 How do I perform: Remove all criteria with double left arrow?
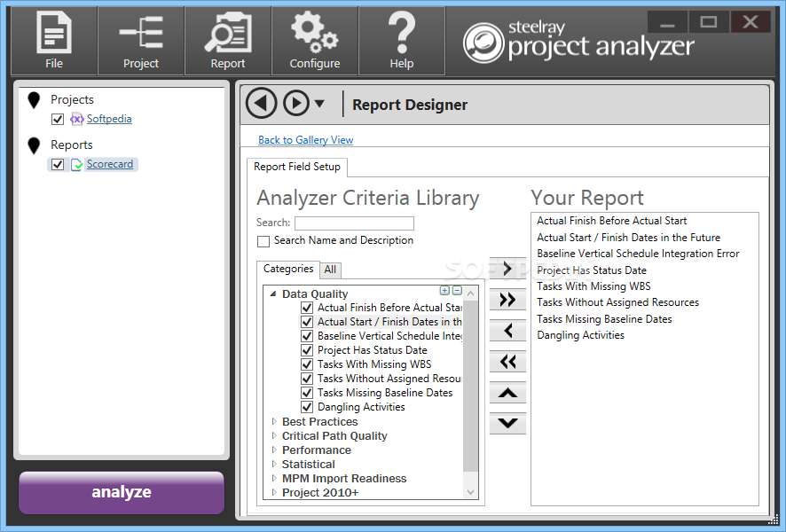[x=507, y=362]
